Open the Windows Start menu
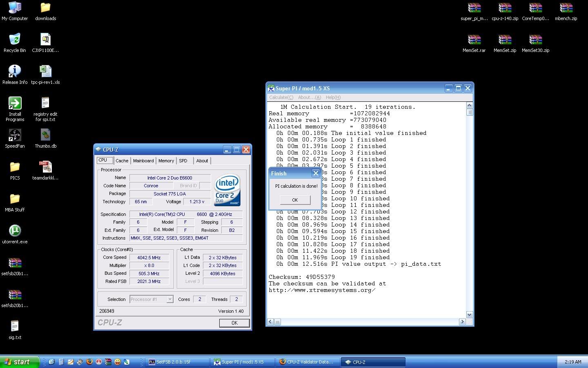Screen dimensions: 588x368 tap(20, 362)
